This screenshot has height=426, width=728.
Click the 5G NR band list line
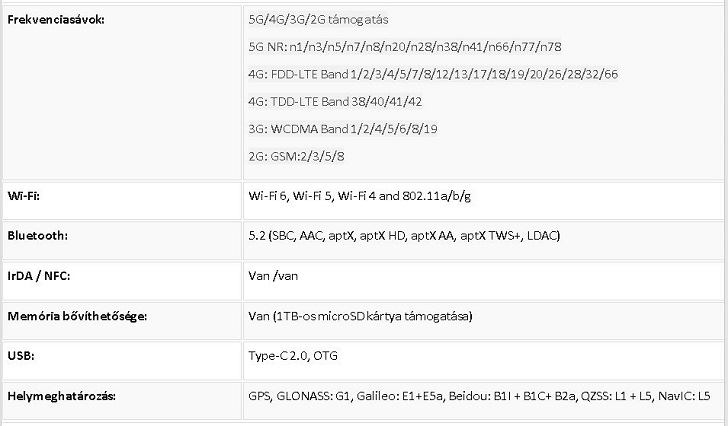(404, 47)
